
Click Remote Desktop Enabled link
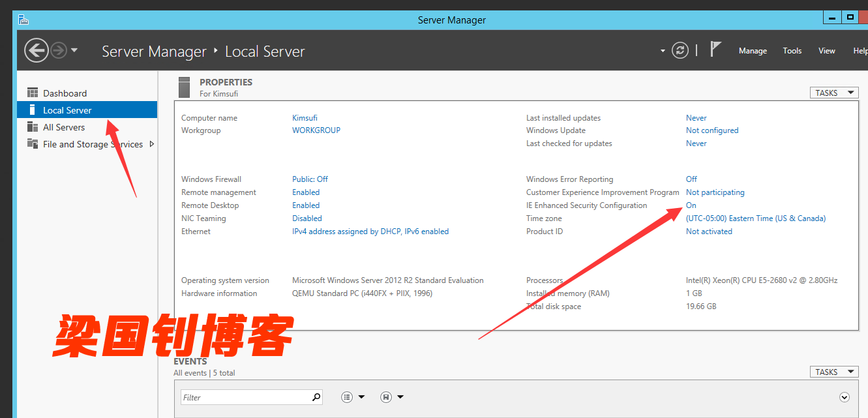click(x=306, y=205)
